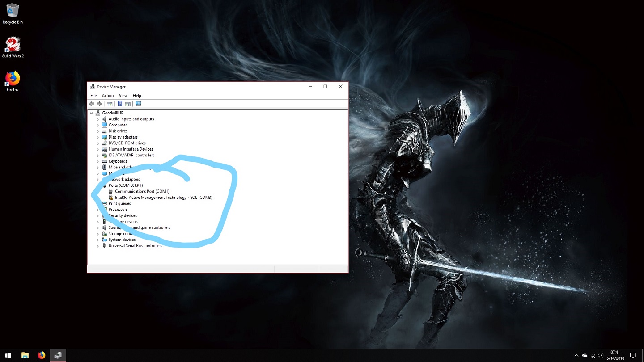Select the GoodwillHP computer root icon
The width and height of the screenshot is (644, 362).
pyautogui.click(x=98, y=113)
